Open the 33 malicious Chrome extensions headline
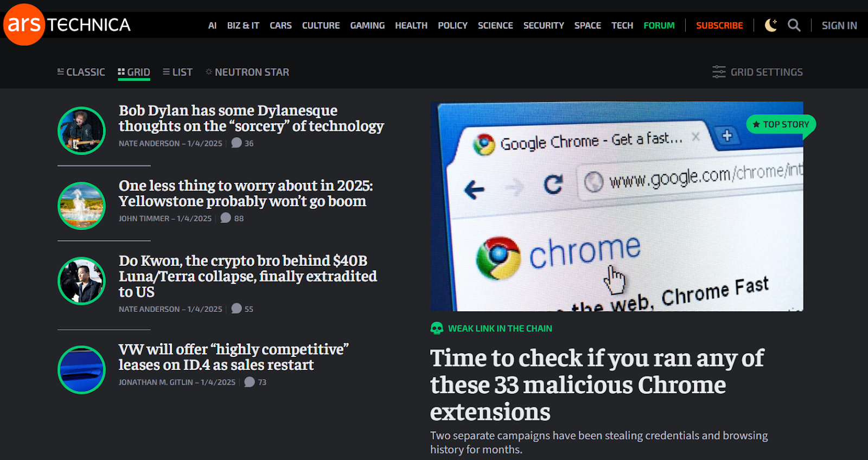 (x=597, y=385)
